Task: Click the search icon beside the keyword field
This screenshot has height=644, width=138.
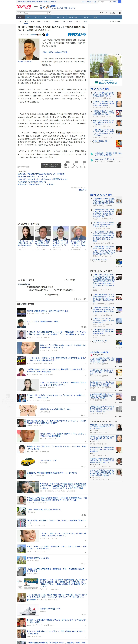Action: tap(49, 13)
